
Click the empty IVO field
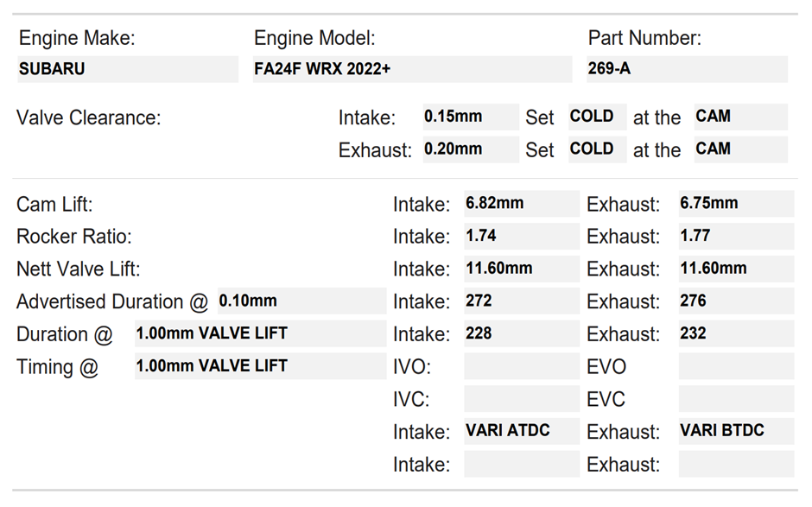[521, 366]
